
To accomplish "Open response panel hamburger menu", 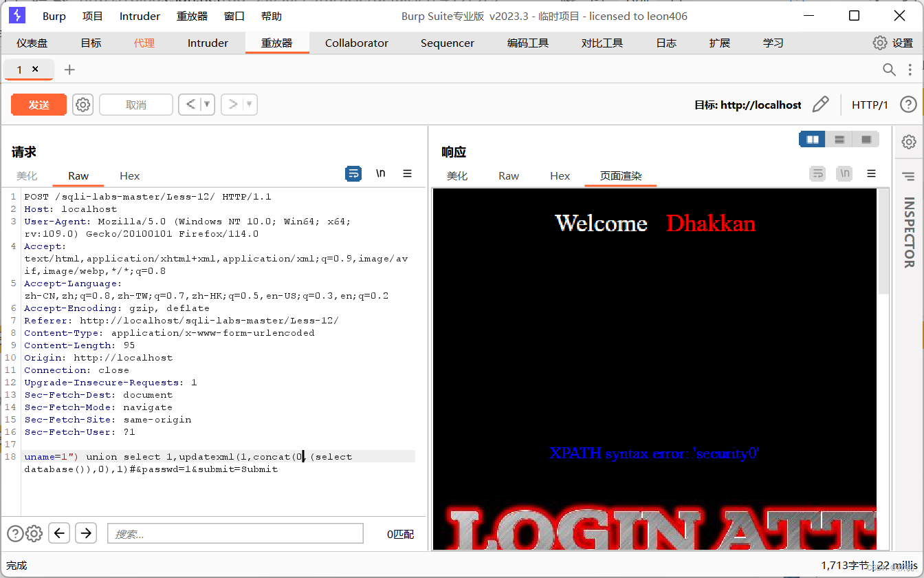I will (x=871, y=174).
